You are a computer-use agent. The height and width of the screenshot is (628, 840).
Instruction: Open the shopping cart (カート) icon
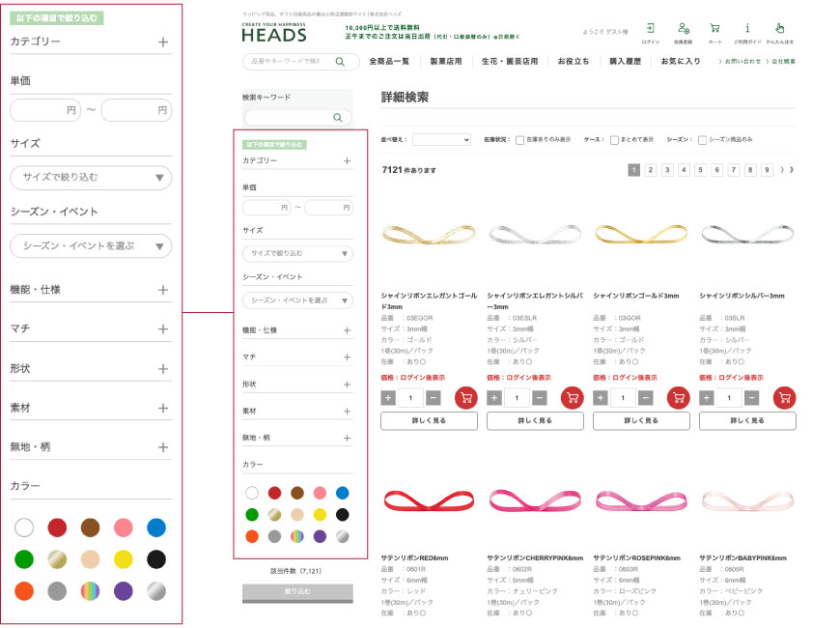(x=714, y=29)
